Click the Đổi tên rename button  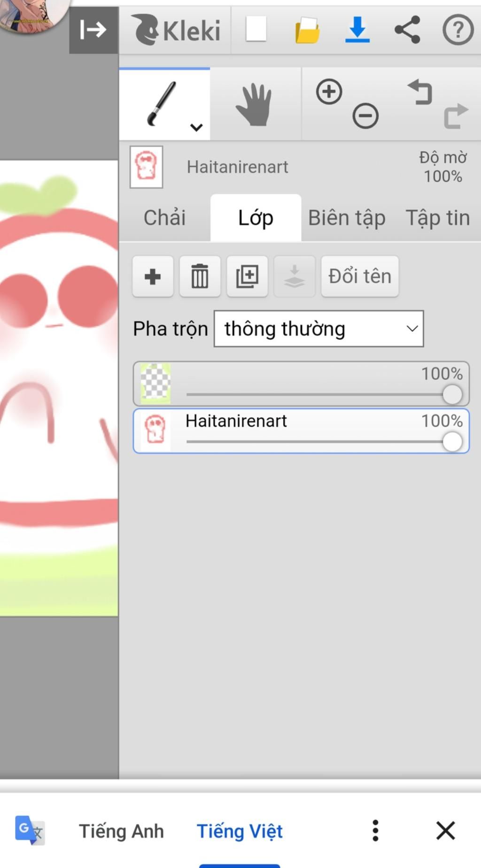[x=360, y=276]
